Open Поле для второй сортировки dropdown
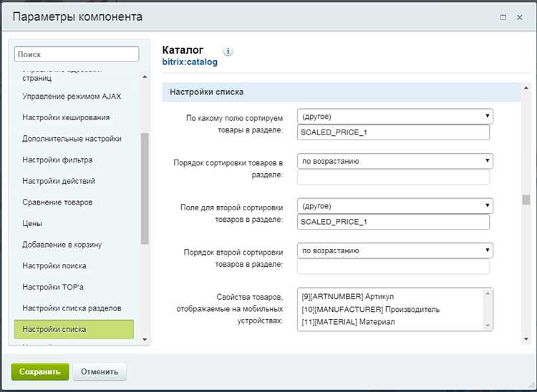The height and width of the screenshot is (392, 537). point(395,206)
